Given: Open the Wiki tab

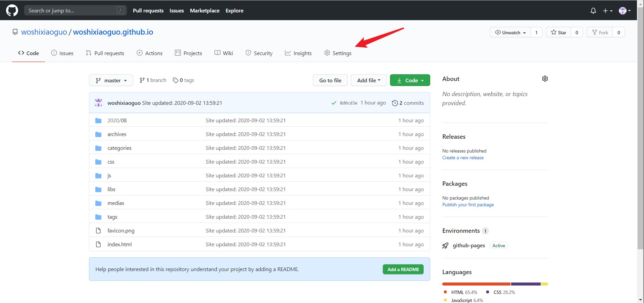Looking at the screenshot, I should (x=224, y=53).
